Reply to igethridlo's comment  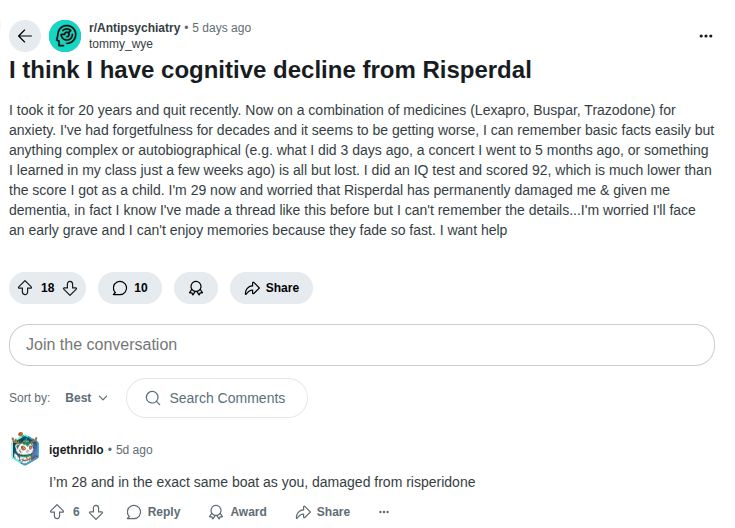(x=153, y=512)
